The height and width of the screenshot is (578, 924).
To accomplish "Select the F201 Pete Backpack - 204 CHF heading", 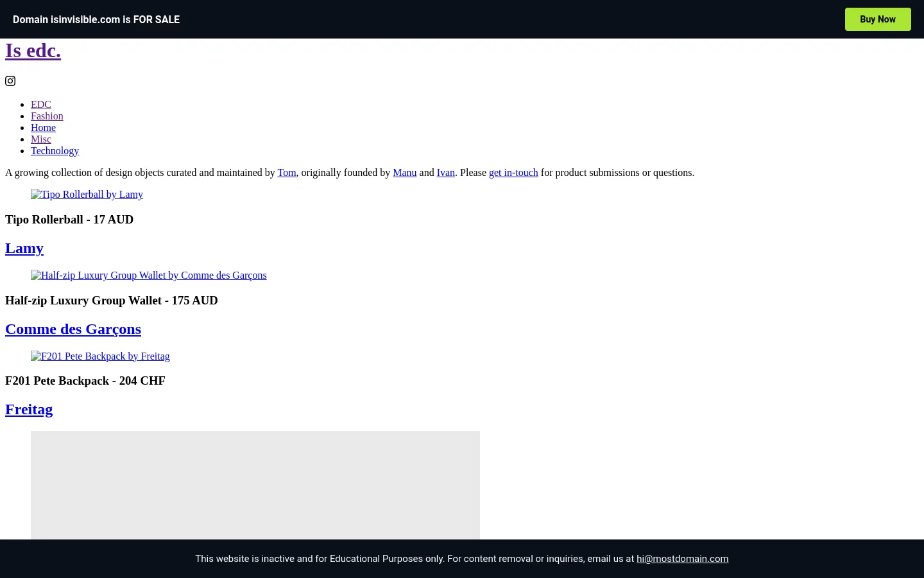I will [x=85, y=381].
